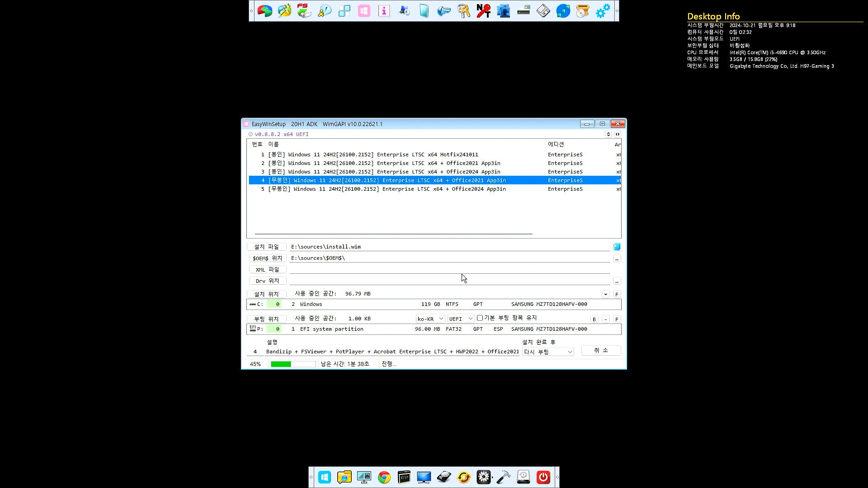The width and height of the screenshot is (868, 488).
Task: Launch the orange sync refresh icon
Action: coord(464,477)
